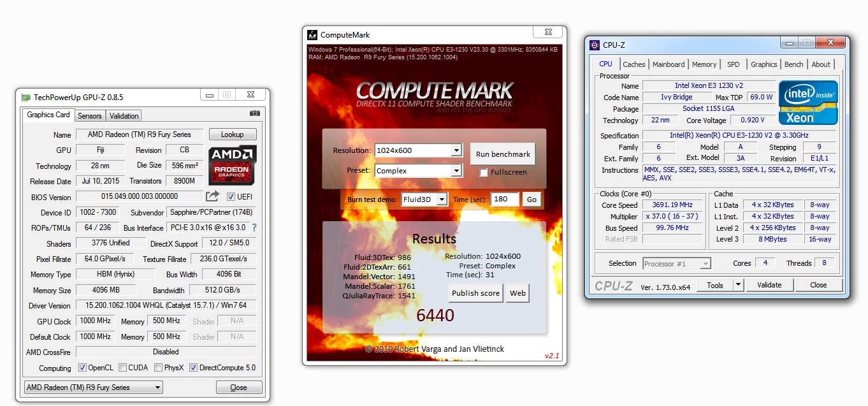The image size is (868, 406).
Task: Toggle the UEFI checkbox in GPU-Z
Action: coord(231,196)
